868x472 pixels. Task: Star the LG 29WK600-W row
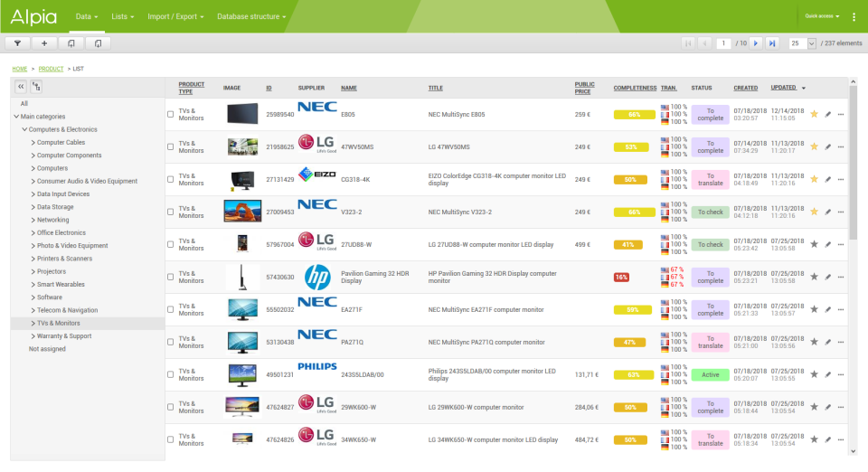[815, 407]
